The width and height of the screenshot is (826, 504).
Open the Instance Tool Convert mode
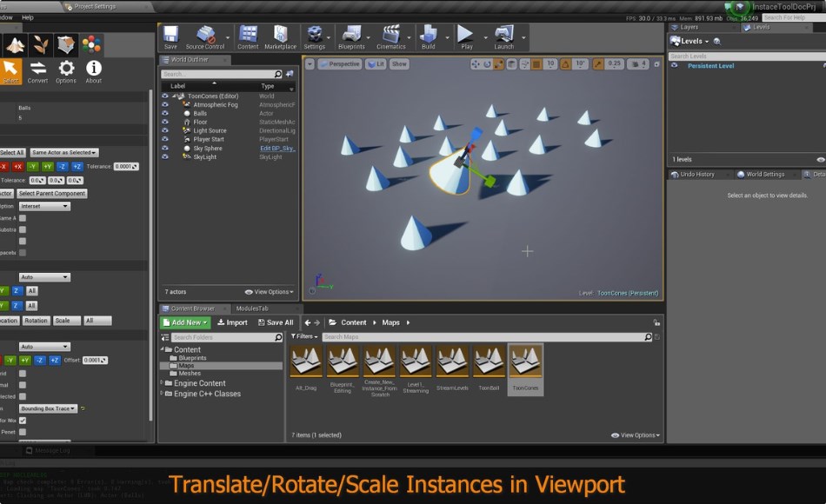pos(39,70)
